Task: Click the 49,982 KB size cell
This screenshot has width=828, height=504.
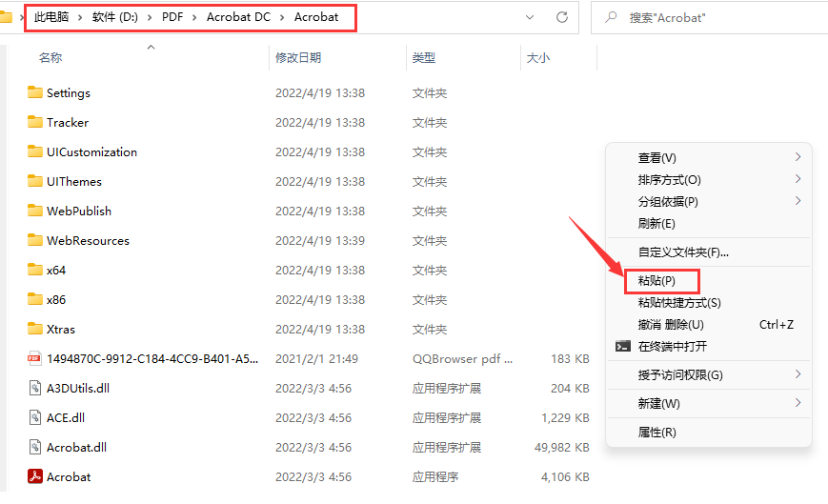Action: coord(562,448)
